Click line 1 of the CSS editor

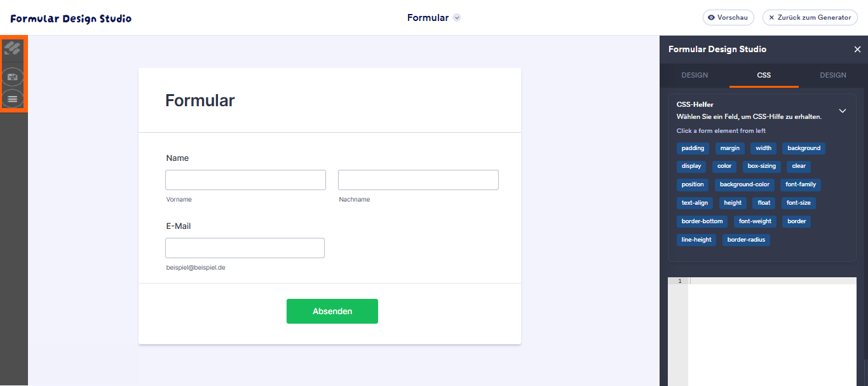coord(772,281)
